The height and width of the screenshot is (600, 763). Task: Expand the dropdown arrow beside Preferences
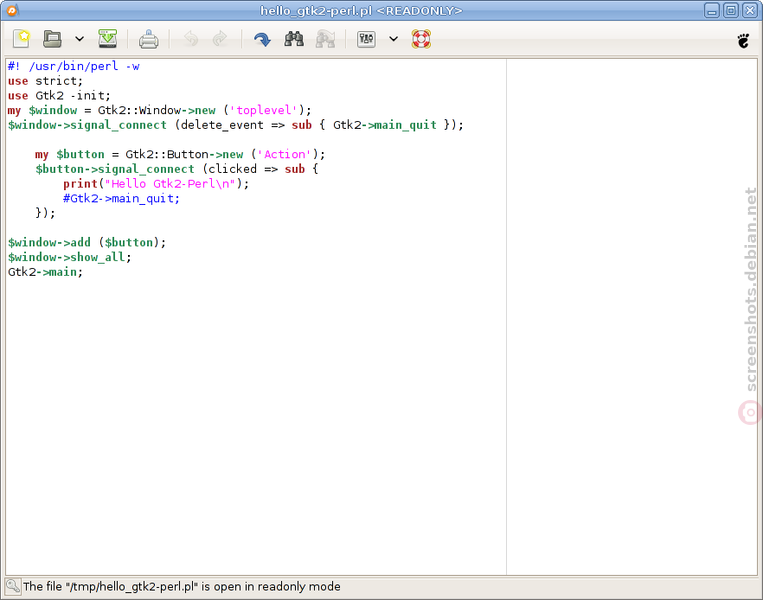pos(393,39)
